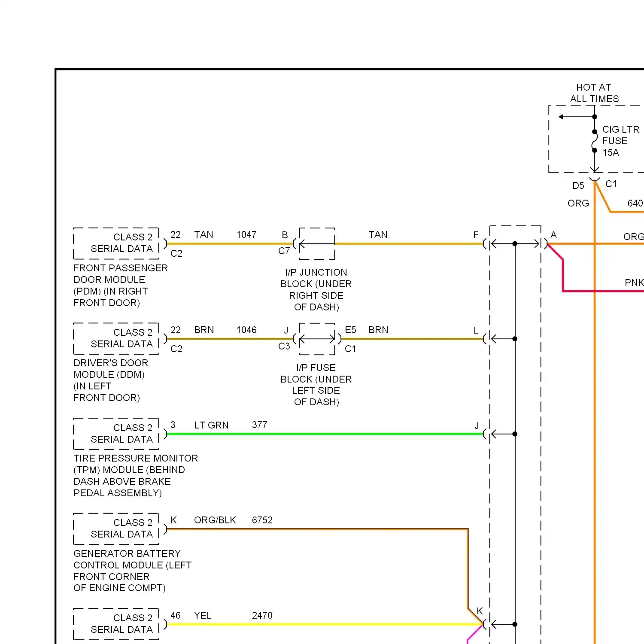Click pin 46 label on YEL wire
This screenshot has height=644, width=644.
pos(176,615)
